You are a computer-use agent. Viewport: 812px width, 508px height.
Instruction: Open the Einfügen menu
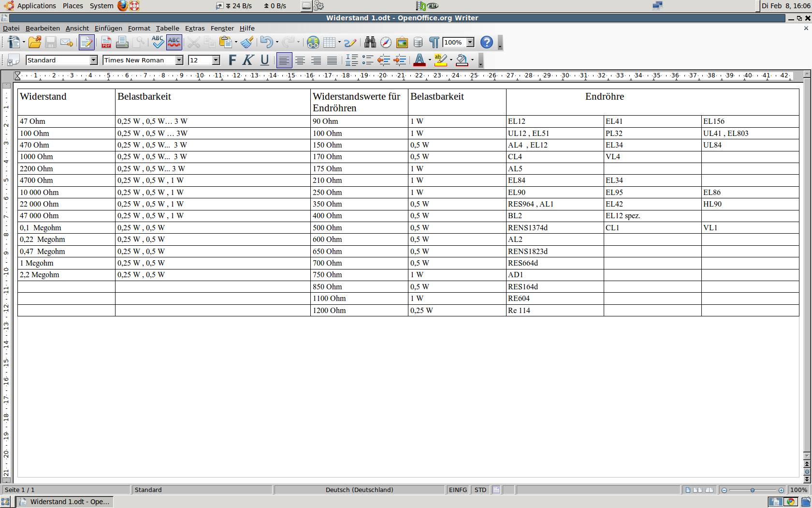point(108,29)
